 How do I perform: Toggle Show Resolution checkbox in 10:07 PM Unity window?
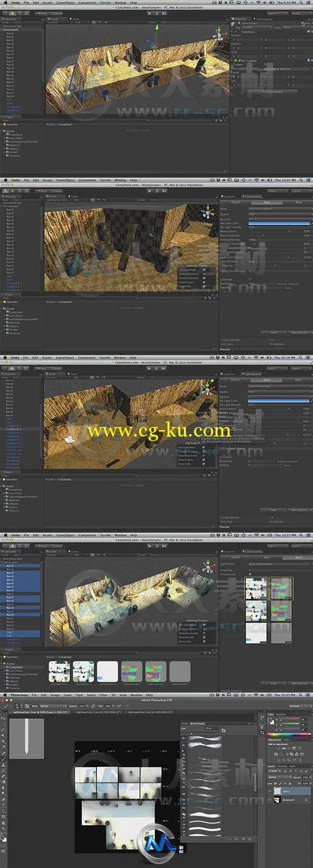click(x=204, y=278)
